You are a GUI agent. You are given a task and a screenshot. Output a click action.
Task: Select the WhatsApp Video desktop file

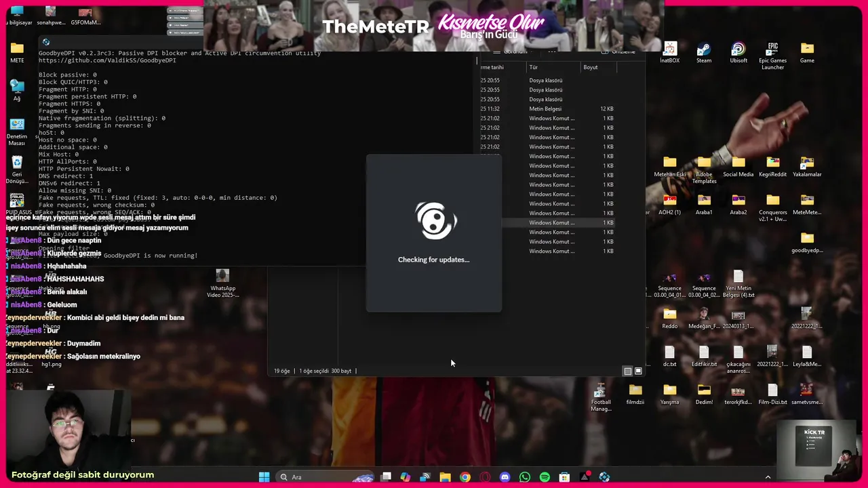tap(222, 284)
